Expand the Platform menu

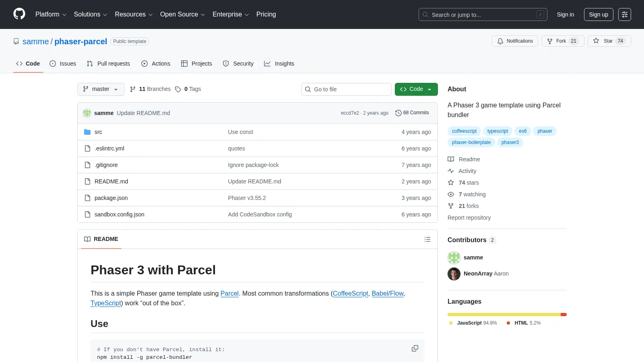tap(51, 14)
